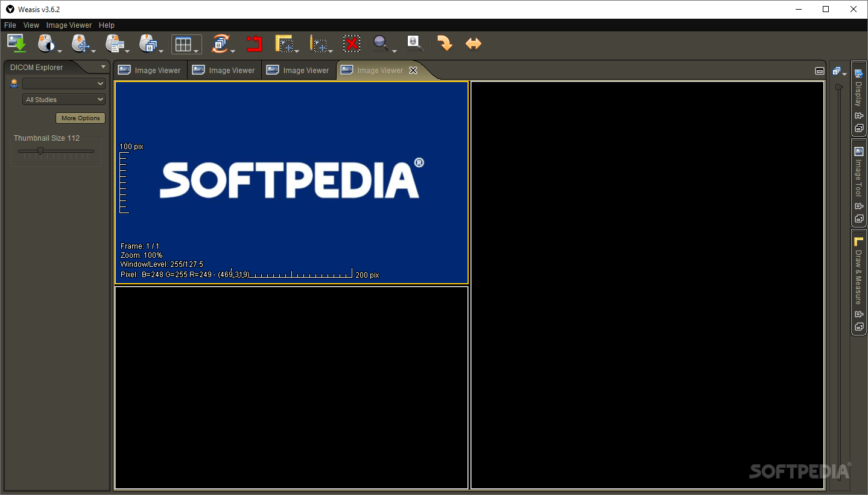Screen dimensions: 868x495
Task: Rotate image with the curved arrow icon
Action: [445, 43]
